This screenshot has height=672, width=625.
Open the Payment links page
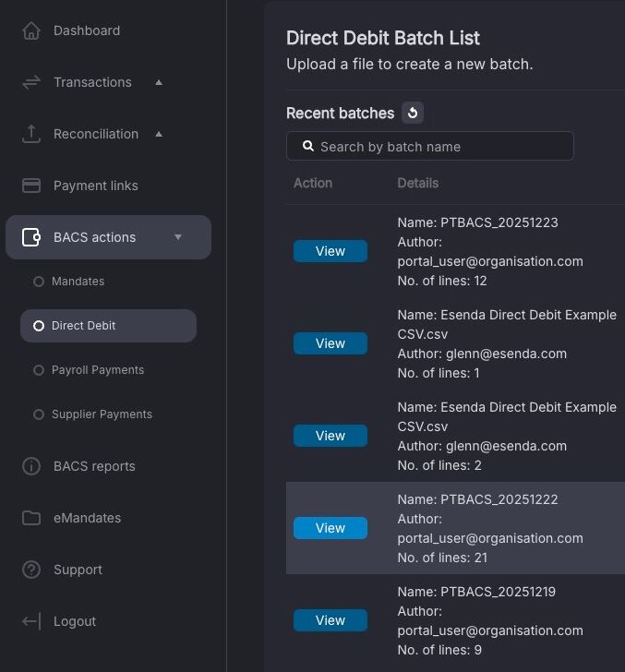click(96, 186)
